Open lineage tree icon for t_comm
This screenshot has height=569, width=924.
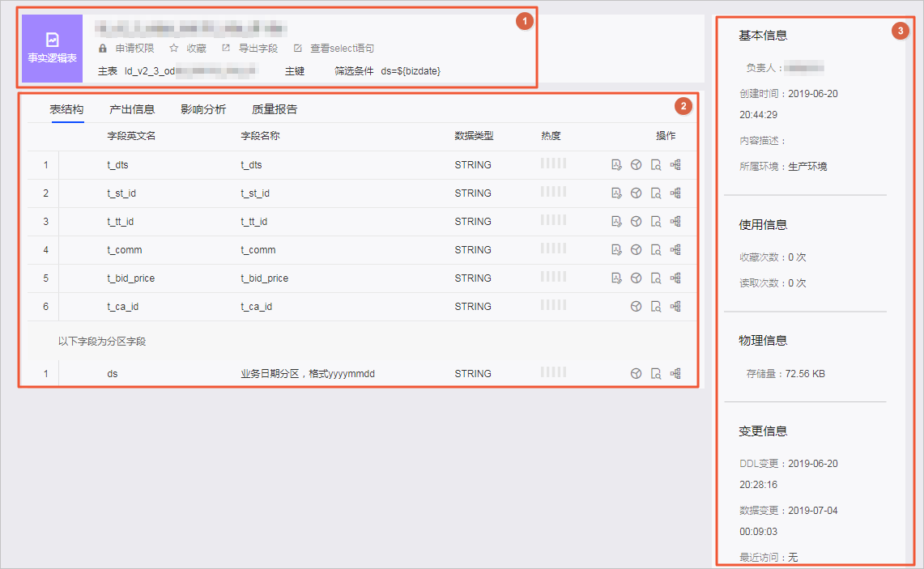tap(675, 250)
